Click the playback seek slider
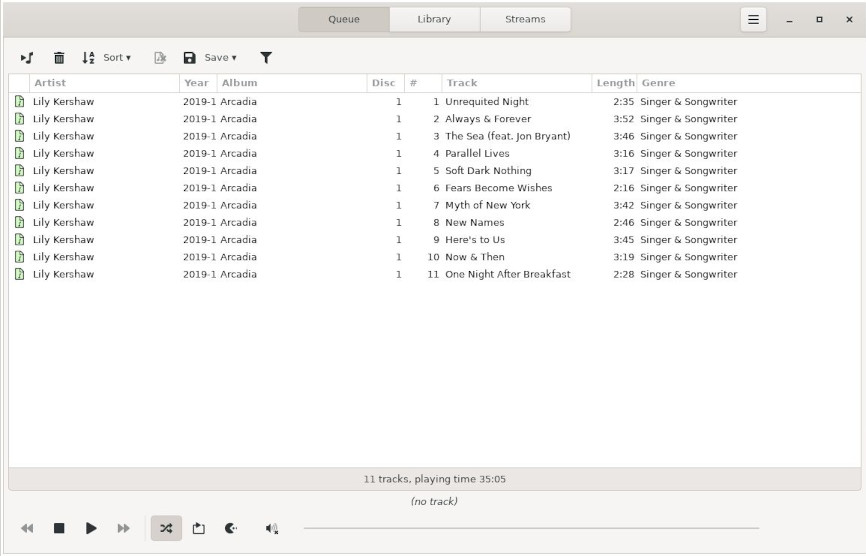Viewport: 866px width, 556px height. pyautogui.click(x=530, y=528)
